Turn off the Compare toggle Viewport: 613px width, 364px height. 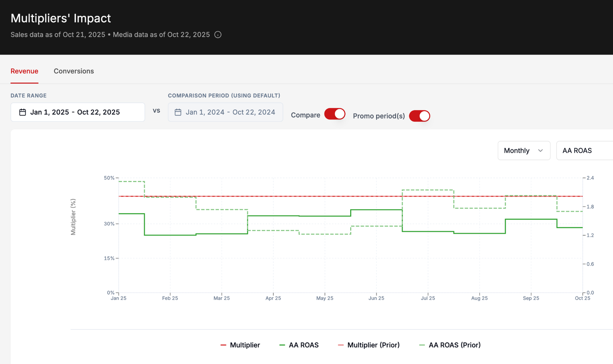pos(335,114)
